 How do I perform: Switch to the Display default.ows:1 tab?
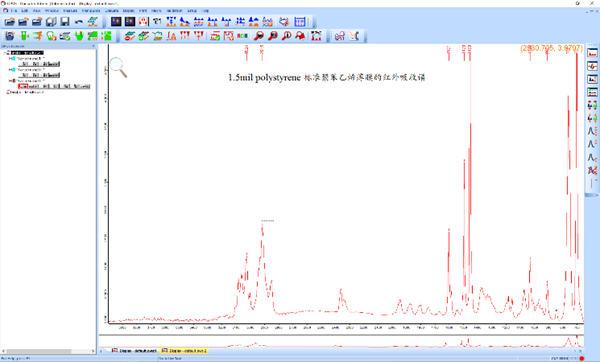(134, 351)
